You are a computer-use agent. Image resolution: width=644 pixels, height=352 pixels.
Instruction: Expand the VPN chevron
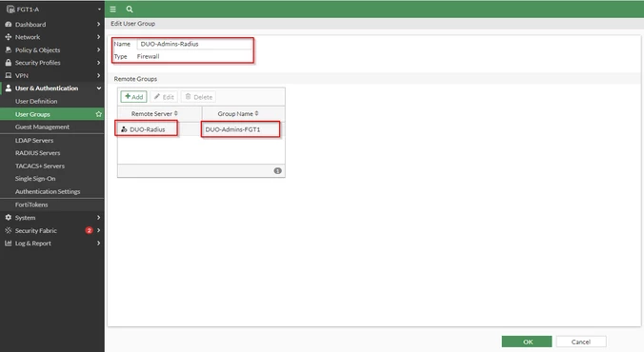(x=98, y=75)
